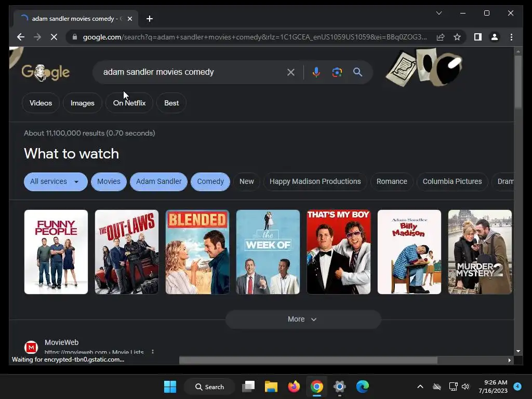
Task: Open The Week Of poster
Action: 268,252
